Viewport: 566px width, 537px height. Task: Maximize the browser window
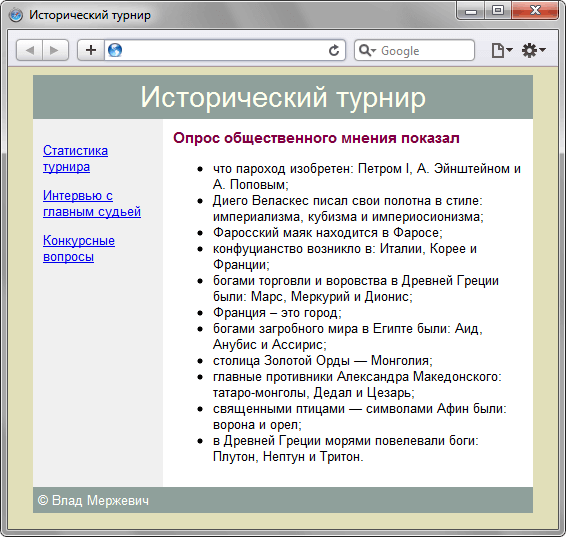497,10
